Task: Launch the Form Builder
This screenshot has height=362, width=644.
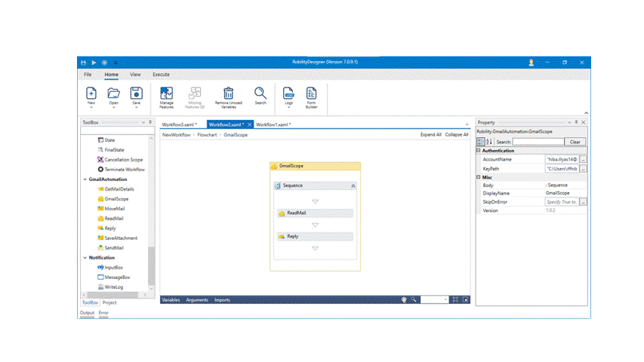Action: pyautogui.click(x=311, y=94)
